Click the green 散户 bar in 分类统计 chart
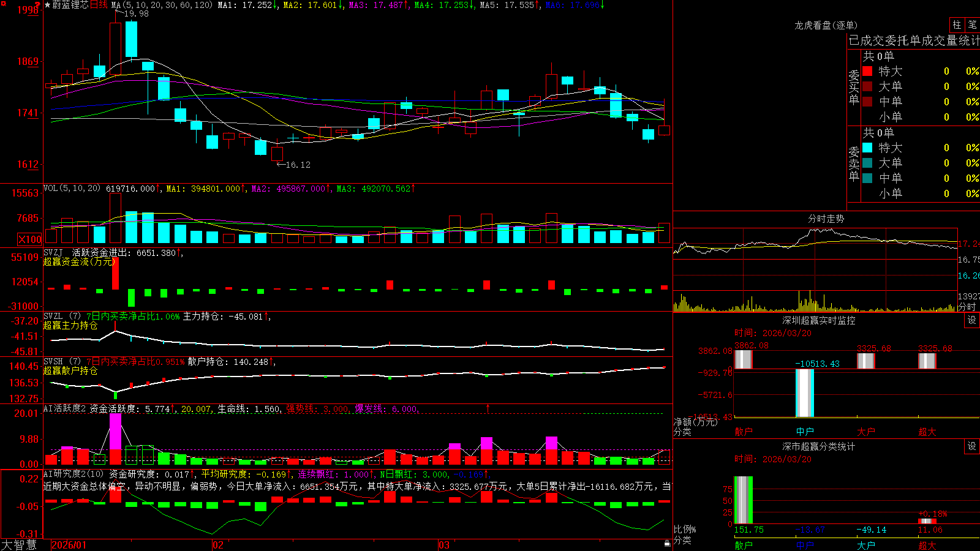This screenshot has height=551, width=980. pos(744,500)
